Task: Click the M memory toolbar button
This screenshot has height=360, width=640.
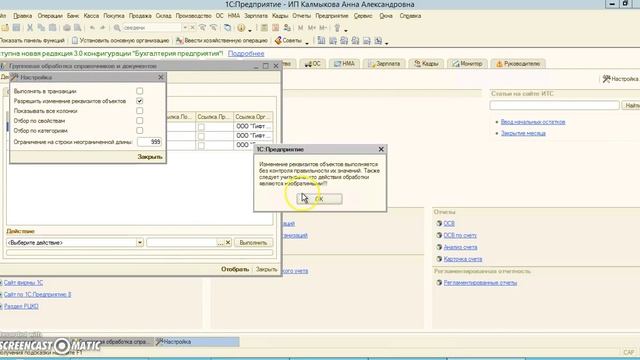Action: tap(300, 28)
